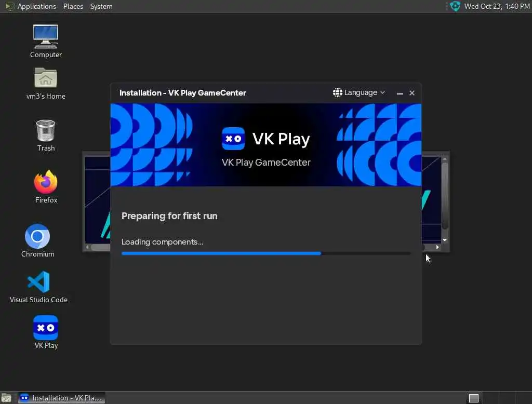The image size is (532, 404).
Task: Click scroll left arrow in background window
Action: [x=87, y=247]
